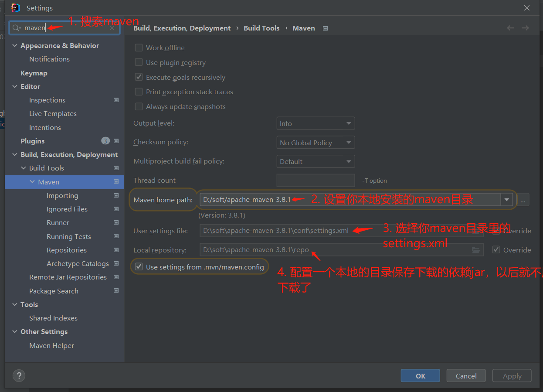This screenshot has height=392, width=543.
Task: Click project icon on Remote Jar Repositories row
Action: [116, 277]
